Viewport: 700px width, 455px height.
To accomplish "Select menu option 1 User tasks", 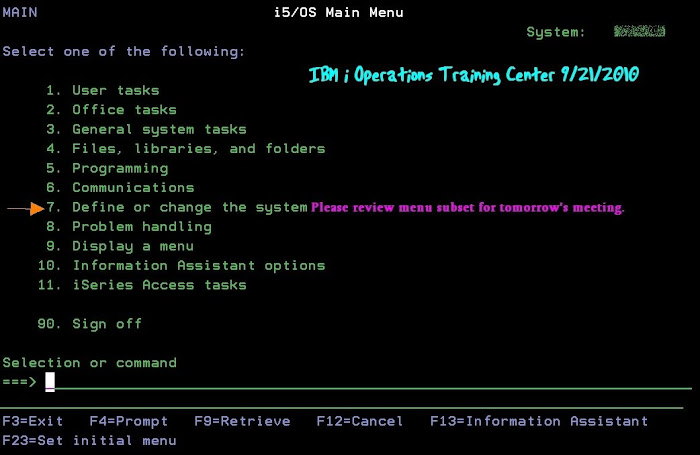I will 103,90.
